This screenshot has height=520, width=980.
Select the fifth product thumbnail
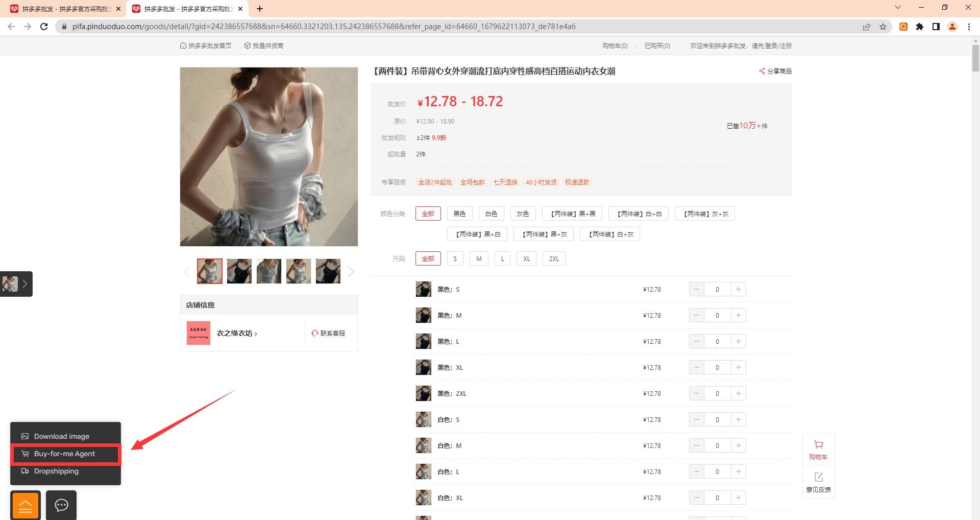[x=328, y=271]
